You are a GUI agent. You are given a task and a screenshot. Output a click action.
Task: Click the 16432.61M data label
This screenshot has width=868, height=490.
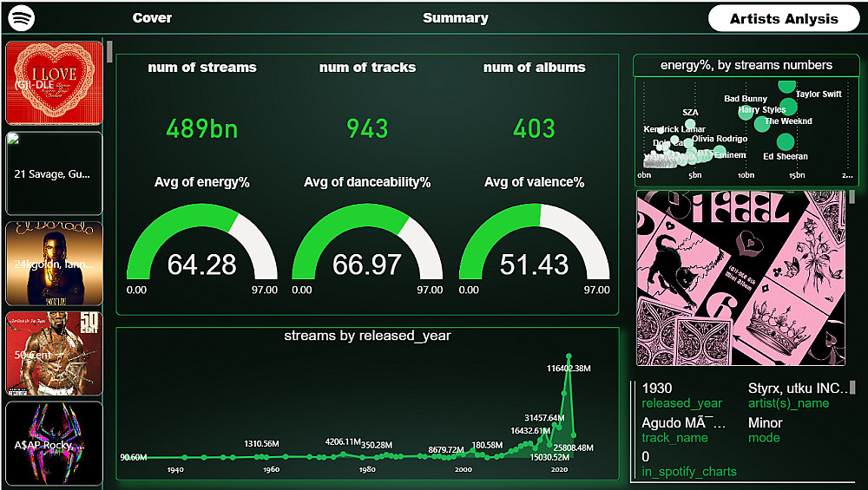[530, 431]
